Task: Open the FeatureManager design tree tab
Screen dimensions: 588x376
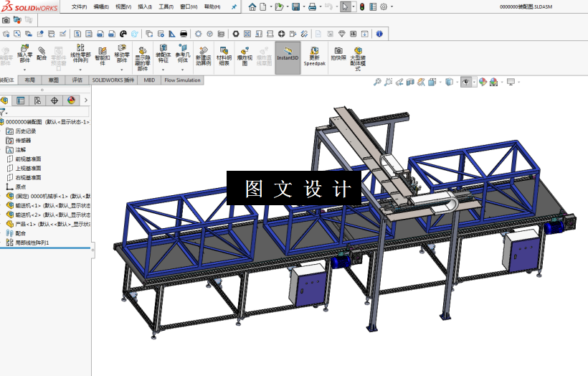Action: (5, 100)
